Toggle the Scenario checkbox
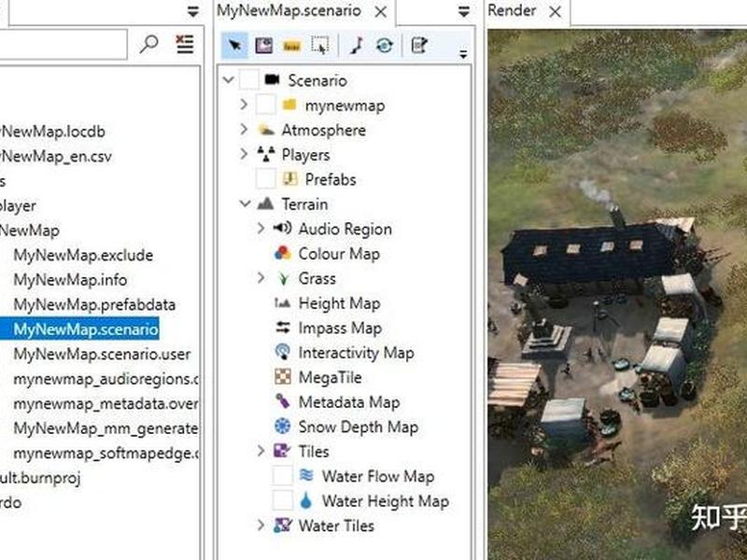The image size is (747, 560). (249, 79)
